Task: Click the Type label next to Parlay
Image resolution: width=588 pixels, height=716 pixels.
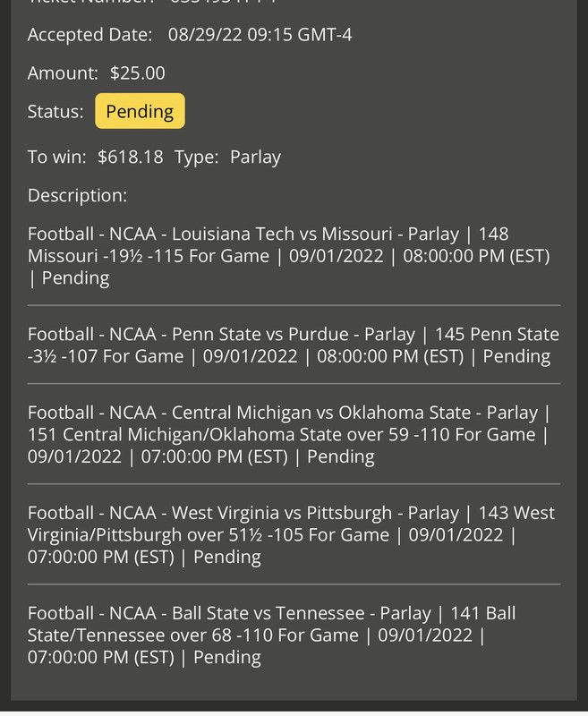Action: pyautogui.click(x=196, y=157)
